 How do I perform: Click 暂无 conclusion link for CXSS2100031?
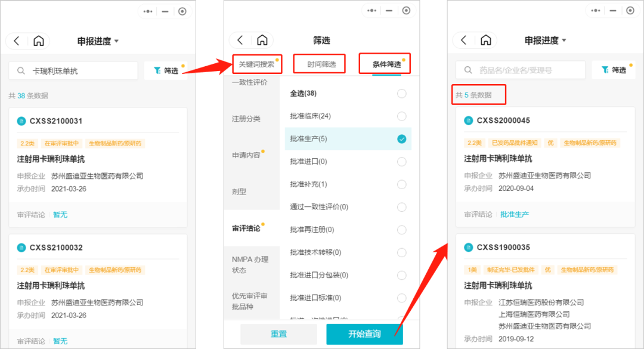(60, 215)
